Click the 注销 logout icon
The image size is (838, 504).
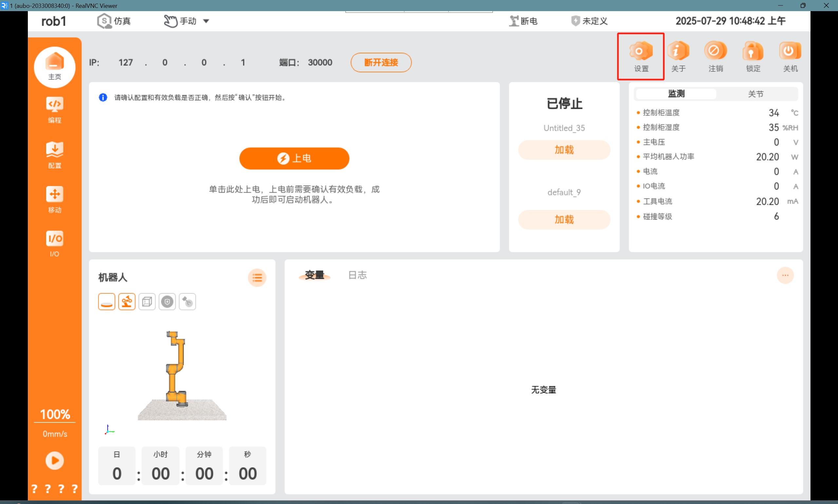[716, 56]
